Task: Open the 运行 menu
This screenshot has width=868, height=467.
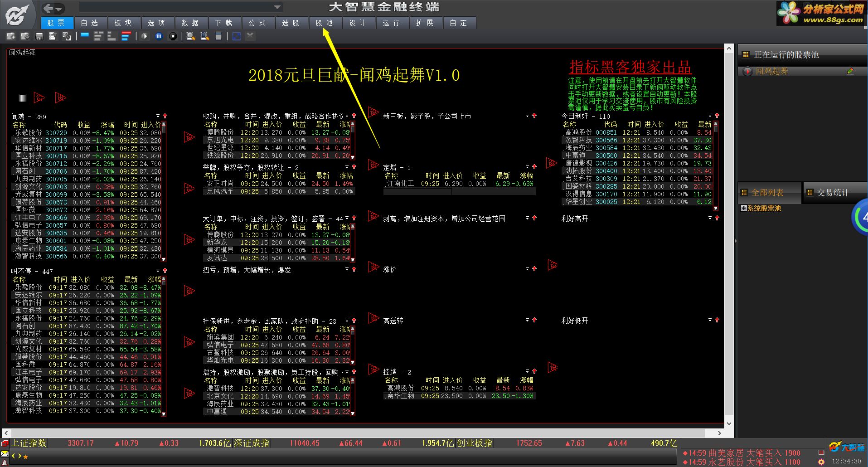Action: (392, 23)
